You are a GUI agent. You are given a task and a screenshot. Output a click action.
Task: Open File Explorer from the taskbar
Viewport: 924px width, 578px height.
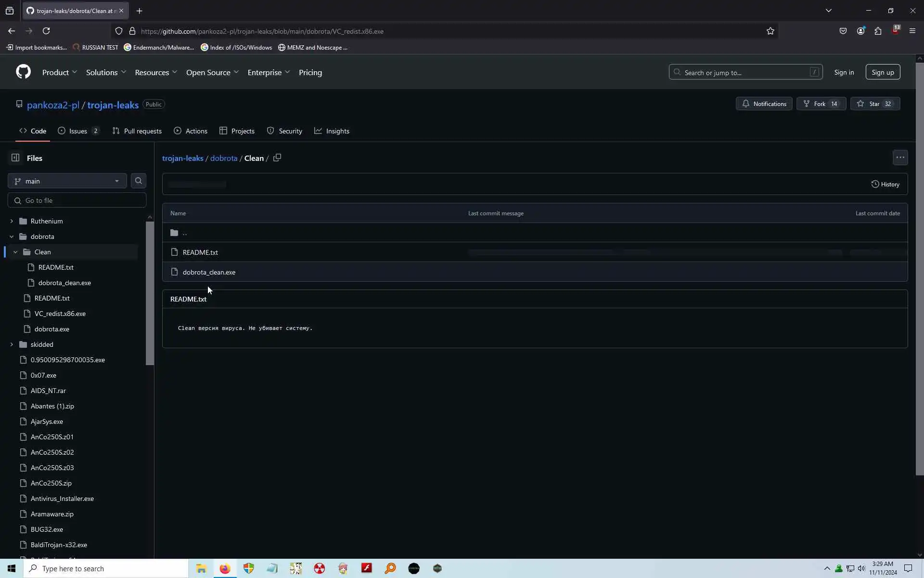click(201, 568)
